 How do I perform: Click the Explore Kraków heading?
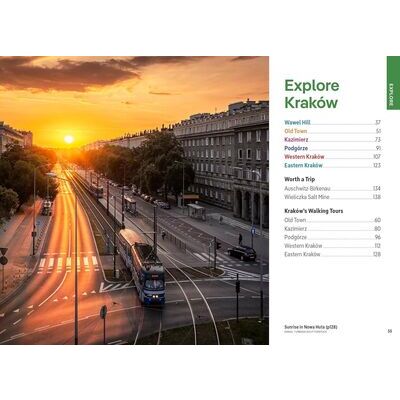click(312, 94)
